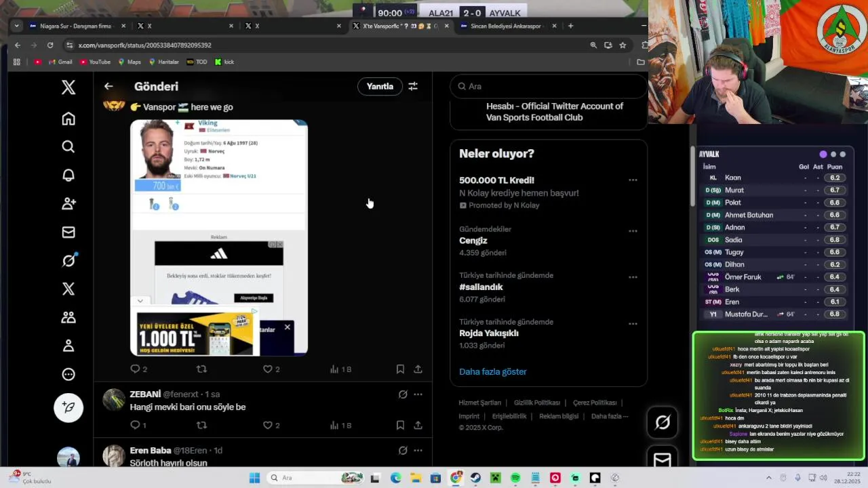The height and width of the screenshot is (488, 868).
Task: Open the Gmail bookmark
Action: (x=59, y=62)
